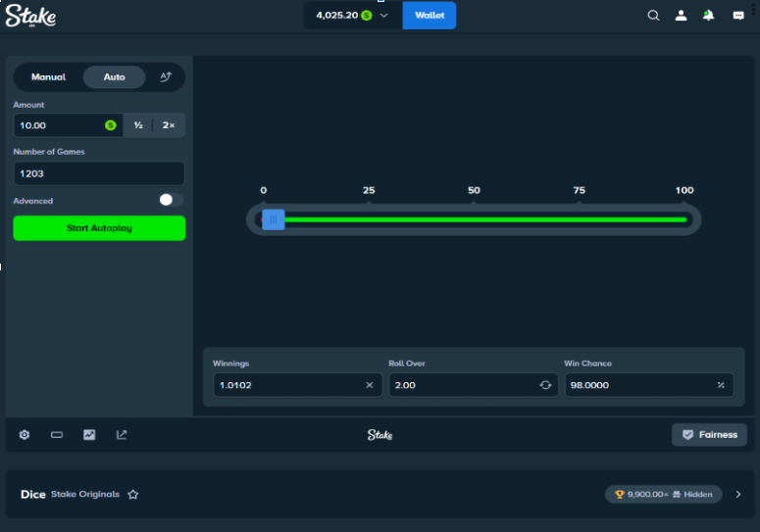760x532 pixels.
Task: Click the Dice game title
Action: pyautogui.click(x=33, y=494)
